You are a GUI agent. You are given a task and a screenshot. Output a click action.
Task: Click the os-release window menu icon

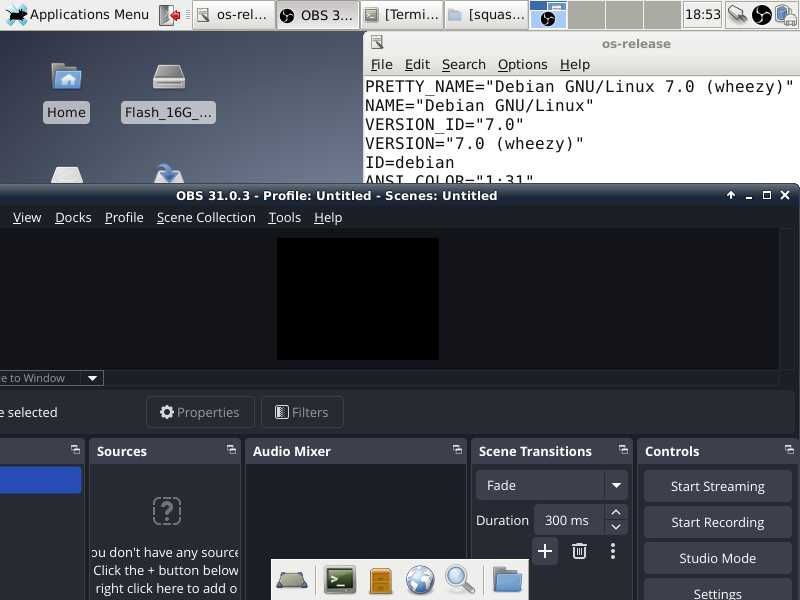[x=377, y=43]
